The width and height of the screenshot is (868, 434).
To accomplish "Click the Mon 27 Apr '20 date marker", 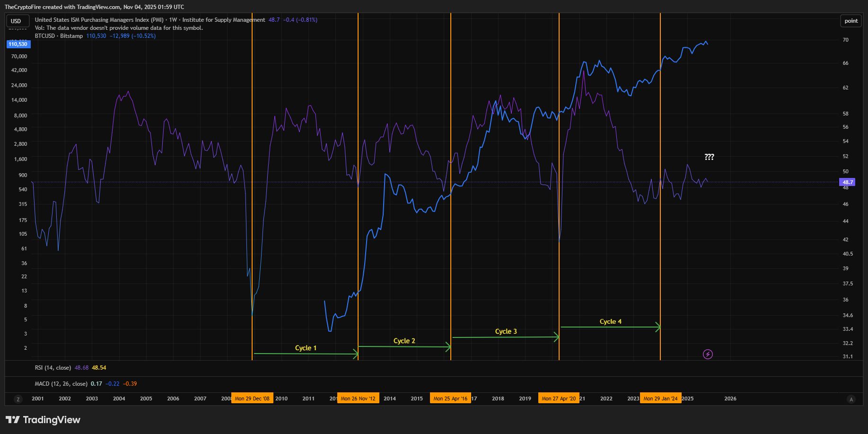I will [x=559, y=399].
